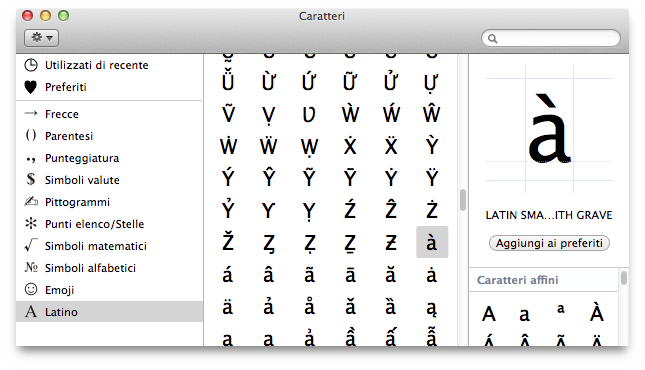
Task: Choose capital Y with diaeresis
Action: tap(432, 178)
